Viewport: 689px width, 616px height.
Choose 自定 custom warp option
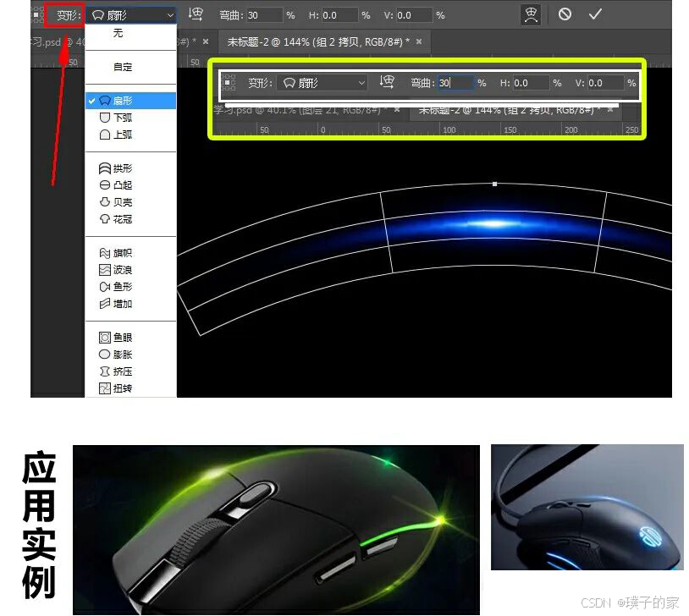point(131,67)
